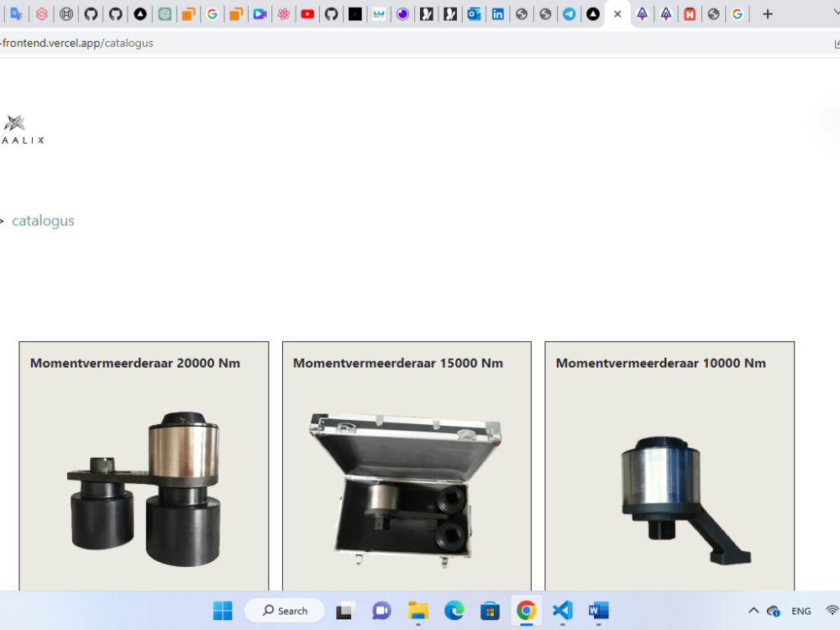Open the ENG language switcher
The image size is (840, 630).
[x=801, y=612]
